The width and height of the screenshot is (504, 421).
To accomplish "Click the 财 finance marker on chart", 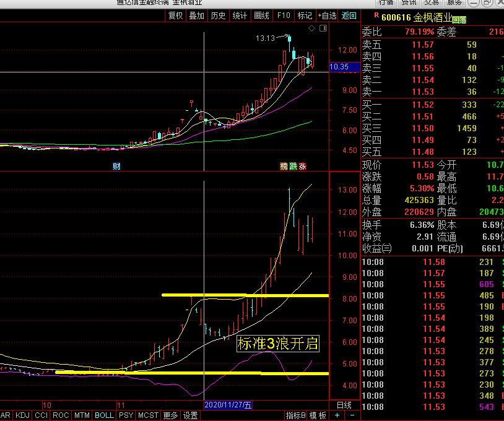I will [x=116, y=166].
